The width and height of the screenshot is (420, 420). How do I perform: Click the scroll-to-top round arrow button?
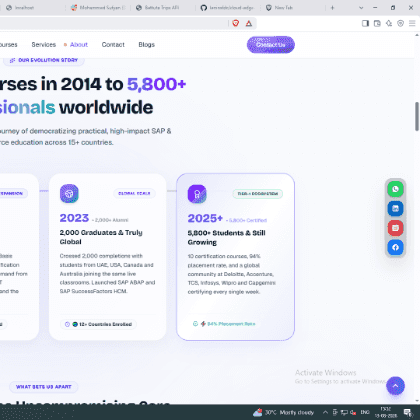click(x=395, y=386)
